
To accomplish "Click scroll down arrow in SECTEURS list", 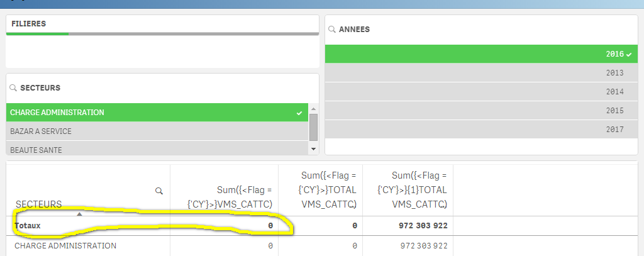I will (x=313, y=148).
